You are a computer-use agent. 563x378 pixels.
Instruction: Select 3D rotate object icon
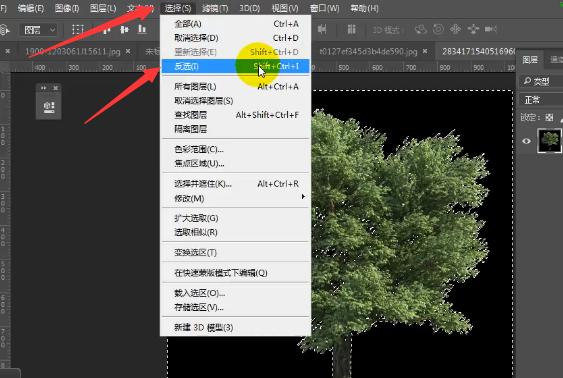[x=420, y=29]
